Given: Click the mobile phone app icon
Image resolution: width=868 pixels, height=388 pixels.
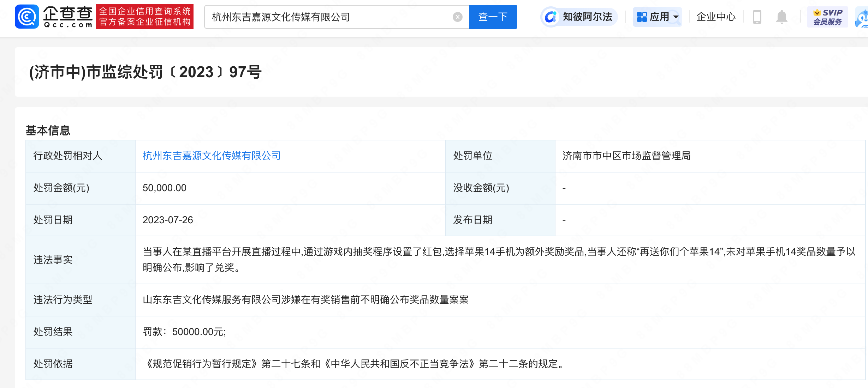Looking at the screenshot, I should tap(757, 17).
